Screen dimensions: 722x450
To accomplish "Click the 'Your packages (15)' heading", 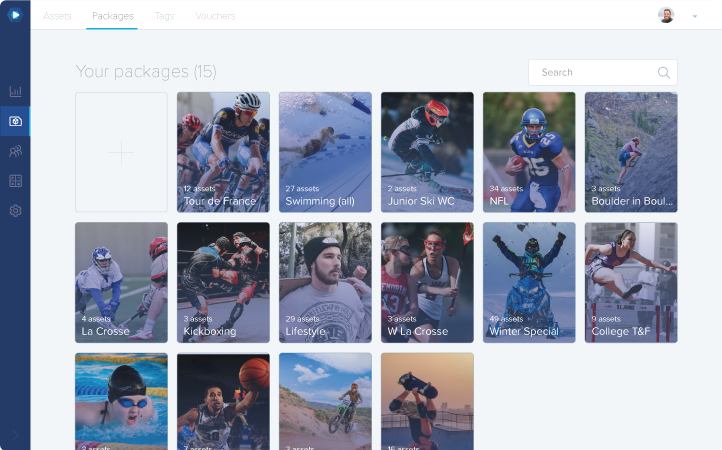I will click(x=146, y=71).
